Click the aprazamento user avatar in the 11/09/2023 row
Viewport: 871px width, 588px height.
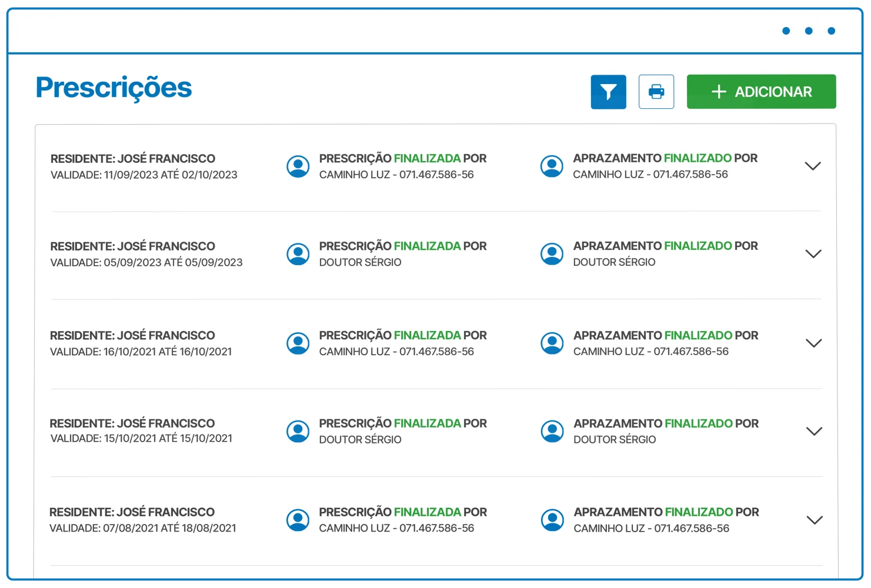click(552, 166)
